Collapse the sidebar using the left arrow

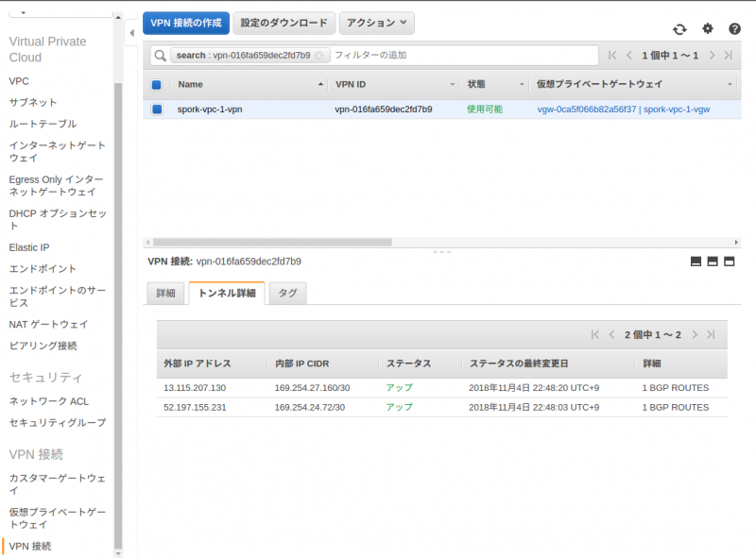point(130,33)
